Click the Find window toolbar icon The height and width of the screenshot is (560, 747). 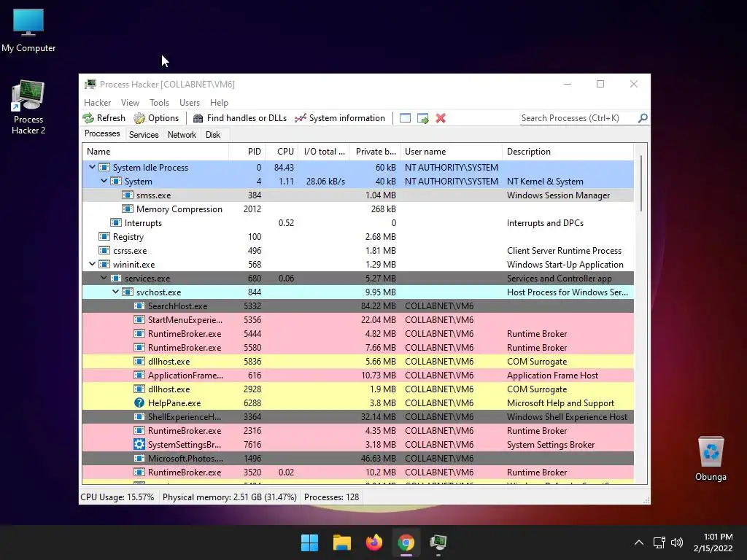coord(405,118)
